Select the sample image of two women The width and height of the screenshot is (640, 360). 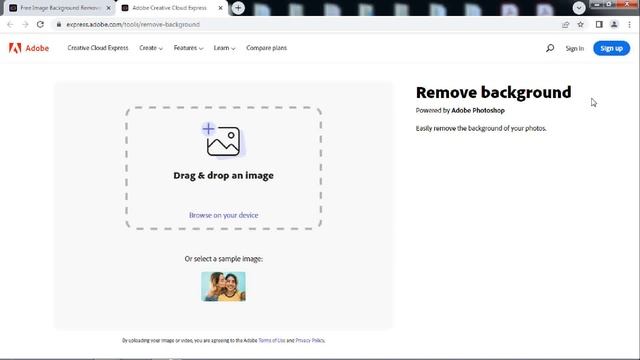223,287
